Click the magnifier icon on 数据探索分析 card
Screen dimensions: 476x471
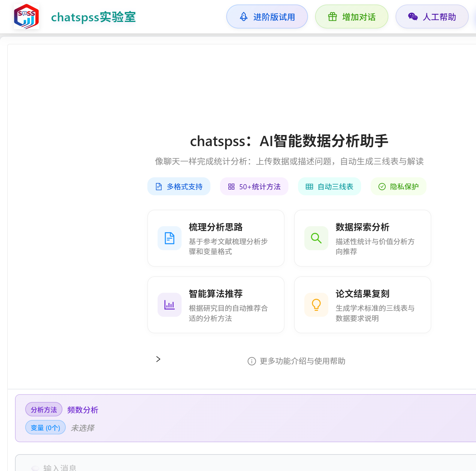pyautogui.click(x=316, y=238)
